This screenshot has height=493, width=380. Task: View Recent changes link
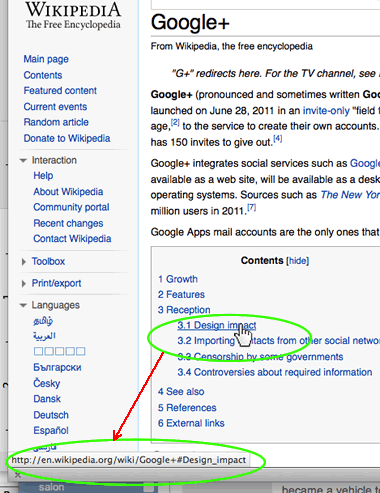tap(68, 223)
